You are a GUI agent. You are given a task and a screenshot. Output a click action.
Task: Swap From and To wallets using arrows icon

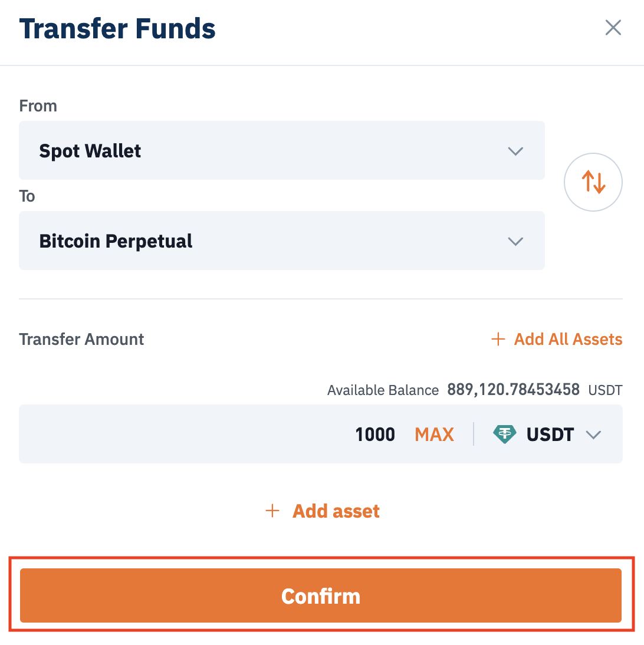pyautogui.click(x=593, y=182)
